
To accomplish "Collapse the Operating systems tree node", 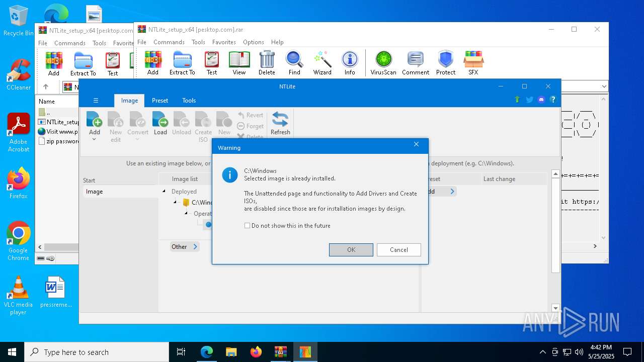I will click(x=186, y=214).
